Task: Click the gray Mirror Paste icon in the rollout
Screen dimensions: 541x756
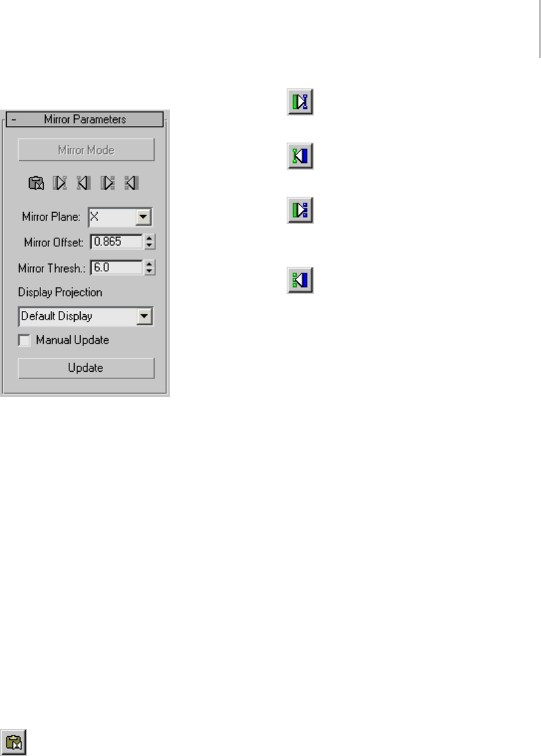Action: [36, 183]
